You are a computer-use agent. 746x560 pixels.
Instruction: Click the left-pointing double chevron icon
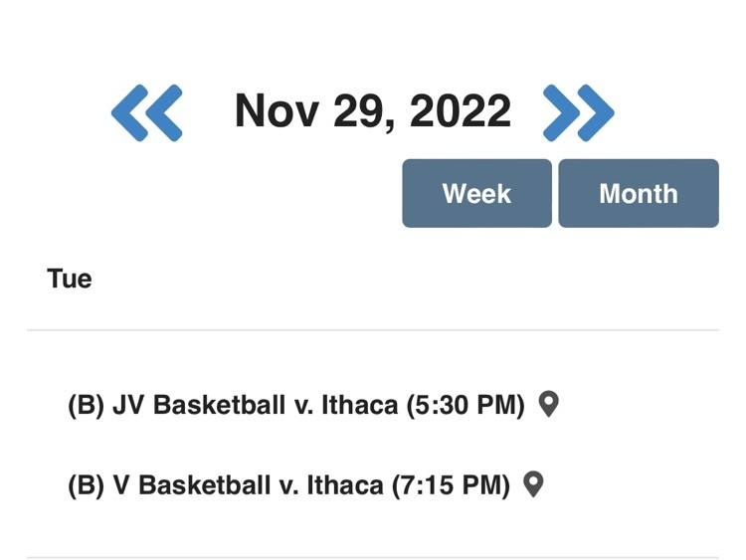[x=146, y=112]
